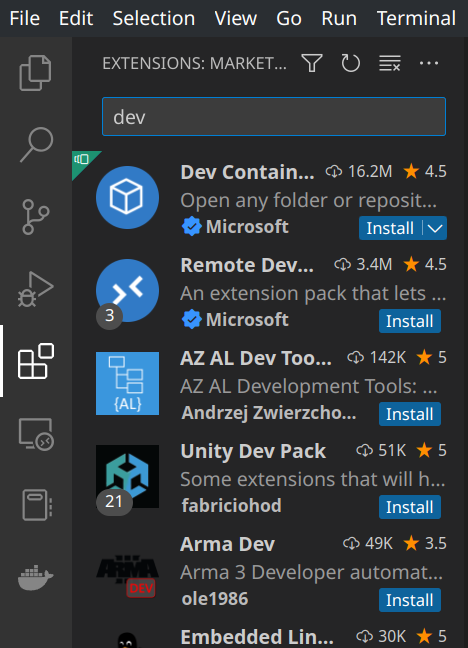Open the Remote Explorer icon

(x=36, y=434)
